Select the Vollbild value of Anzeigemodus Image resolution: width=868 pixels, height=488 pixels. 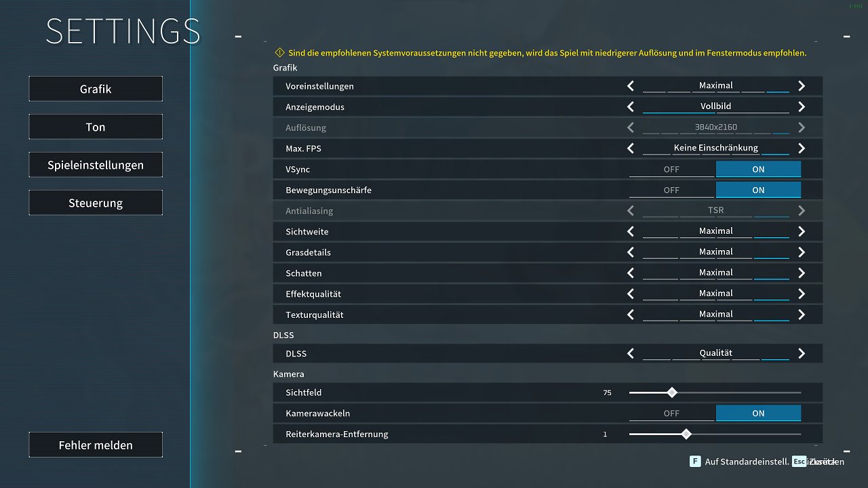[716, 106]
